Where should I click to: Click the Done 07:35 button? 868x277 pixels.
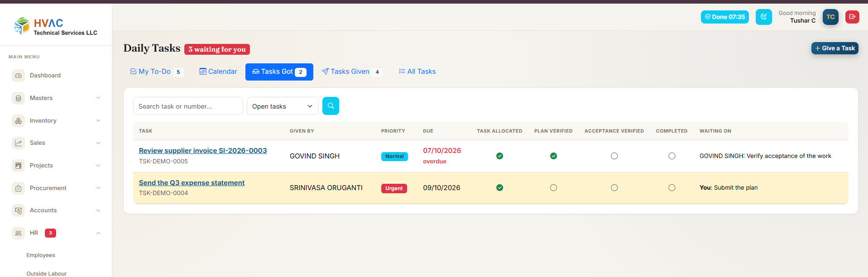point(724,17)
